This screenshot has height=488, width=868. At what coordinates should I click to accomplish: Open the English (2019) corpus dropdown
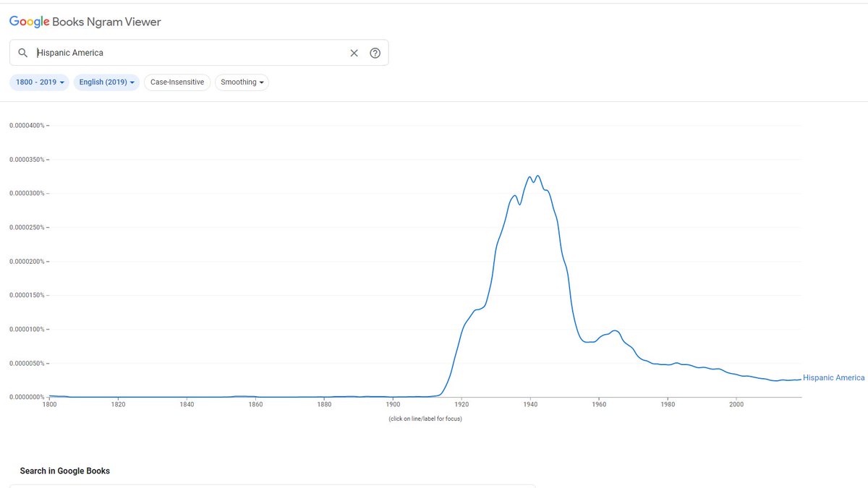click(106, 82)
